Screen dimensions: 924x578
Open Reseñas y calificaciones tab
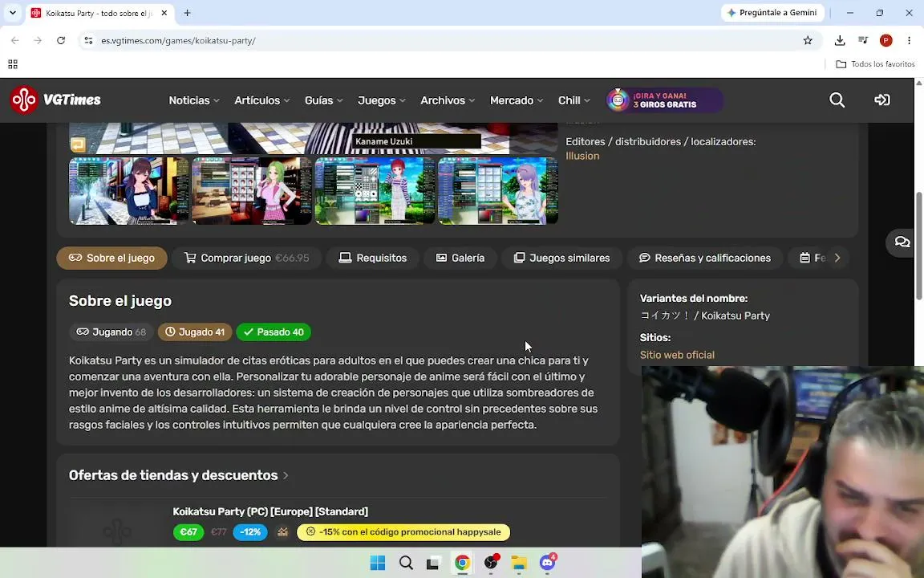point(705,258)
